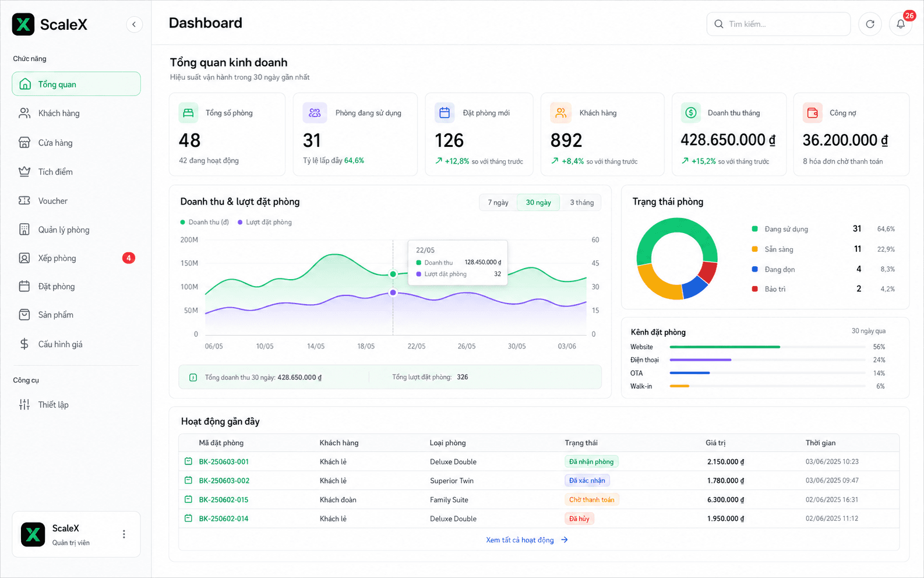Open Xem tất cả hoạt động link
Image resolution: width=924 pixels, height=578 pixels.
pyautogui.click(x=527, y=540)
